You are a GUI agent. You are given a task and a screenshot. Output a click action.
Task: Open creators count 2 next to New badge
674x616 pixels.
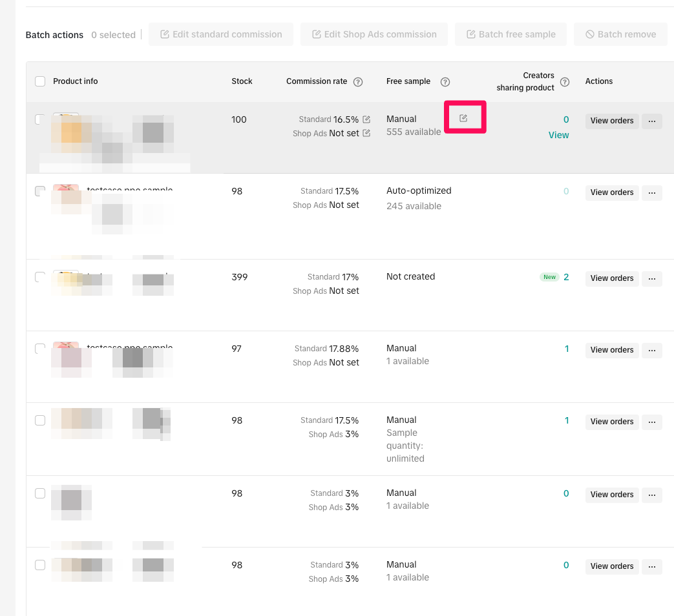point(566,277)
